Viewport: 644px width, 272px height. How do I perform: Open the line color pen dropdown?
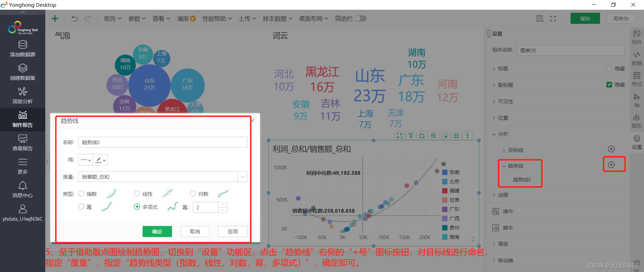pyautogui.click(x=100, y=160)
